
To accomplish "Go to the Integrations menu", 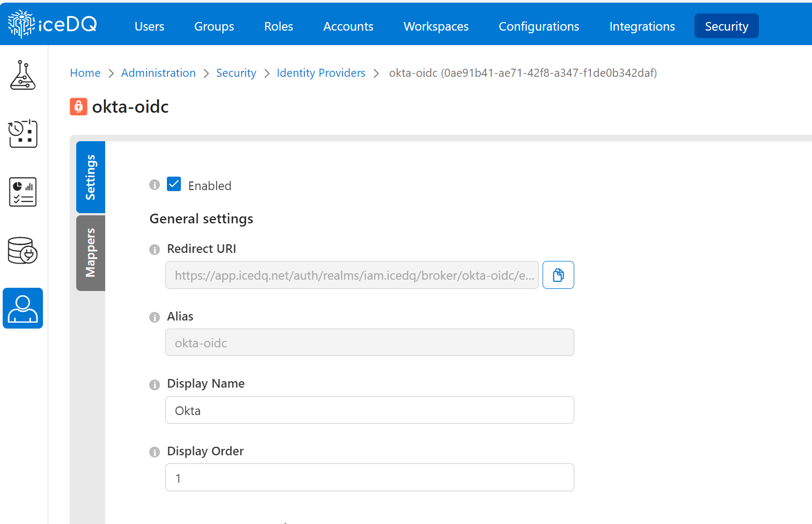I will click(642, 26).
